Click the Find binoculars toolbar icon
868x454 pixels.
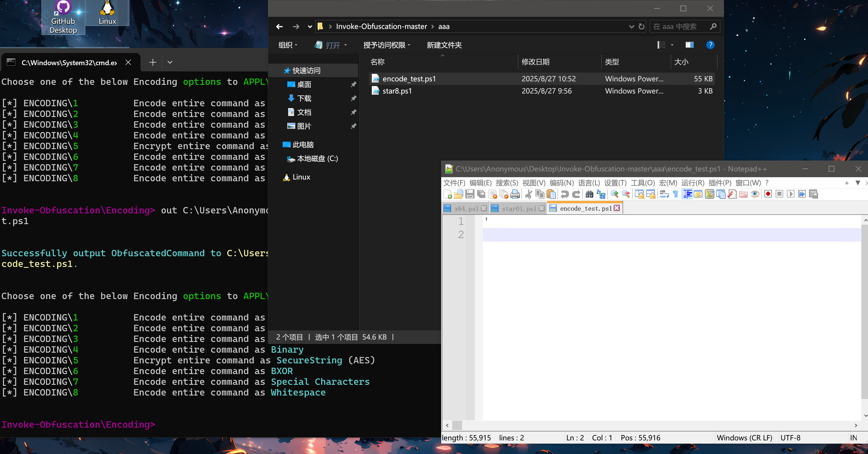589,194
